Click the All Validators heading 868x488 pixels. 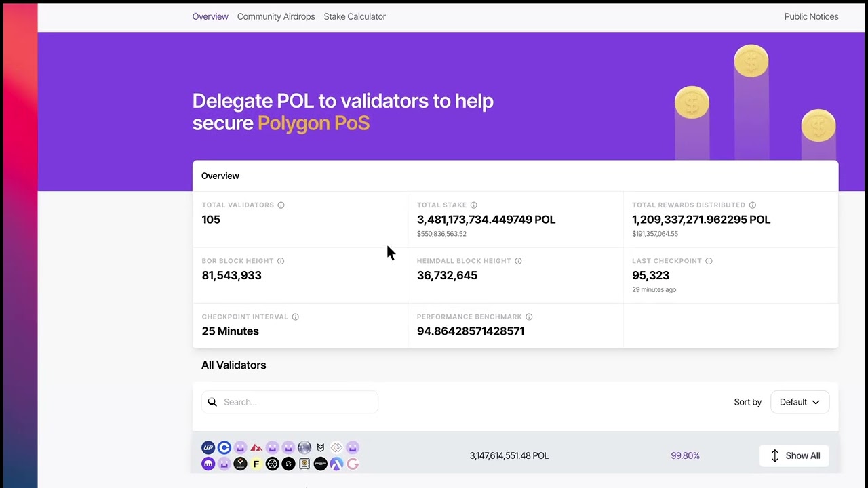click(233, 365)
